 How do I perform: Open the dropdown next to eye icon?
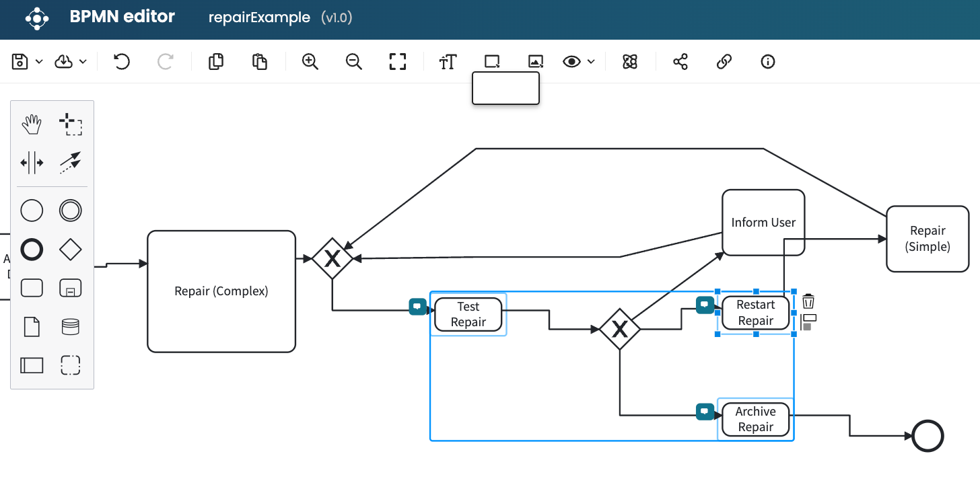pyautogui.click(x=591, y=62)
